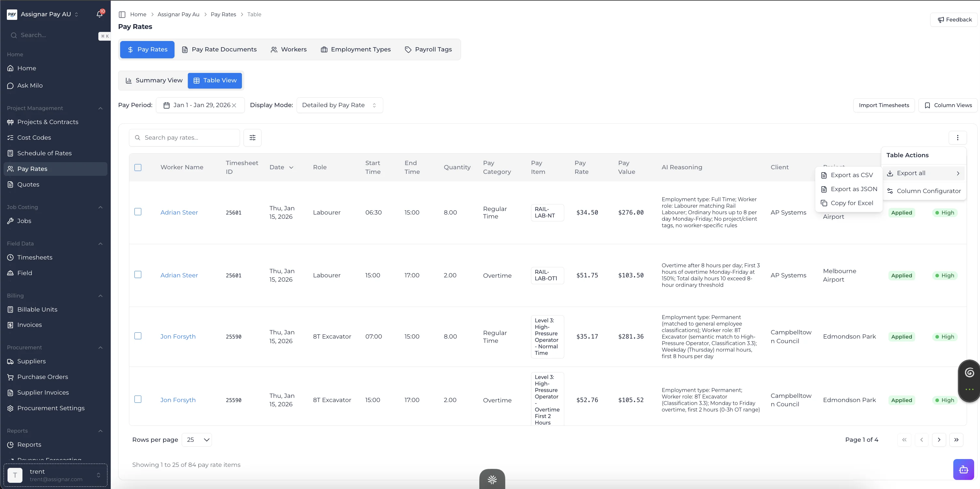Choose Export as CSV option
This screenshot has height=489, width=980.
(x=851, y=175)
